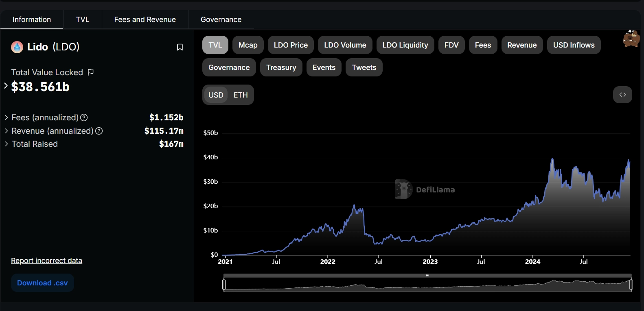Enable the USD Inflows chart metric
This screenshot has height=311, width=644.
coord(574,45)
